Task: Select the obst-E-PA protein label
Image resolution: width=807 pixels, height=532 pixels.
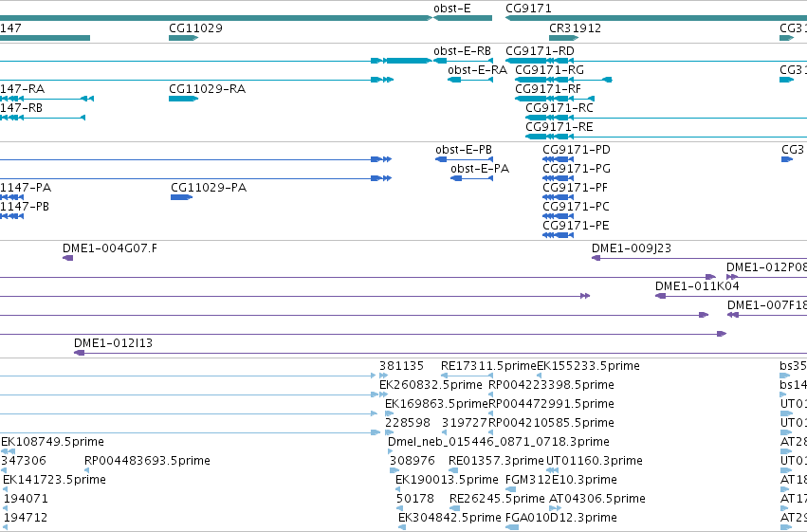Action: (480, 169)
